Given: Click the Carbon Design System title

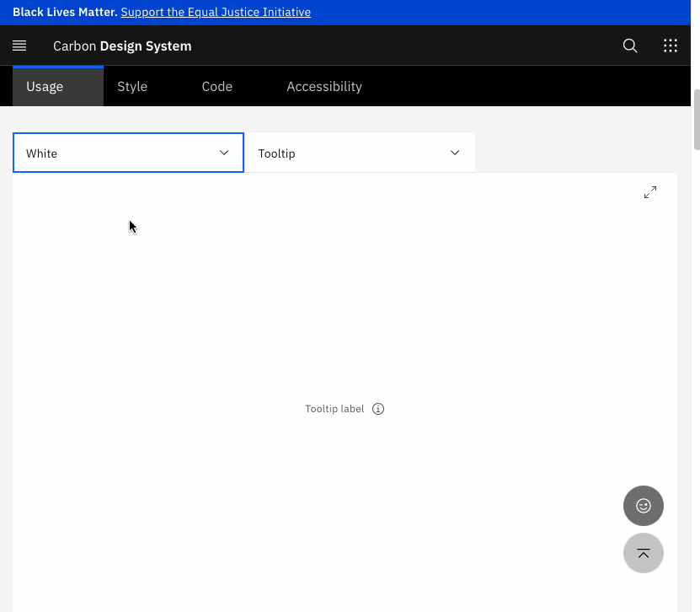Looking at the screenshot, I should point(121,46).
